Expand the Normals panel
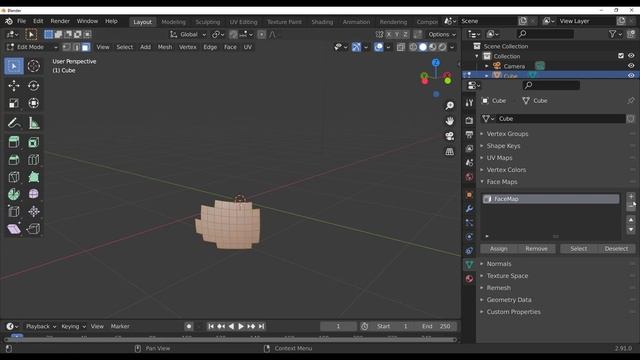The width and height of the screenshot is (640, 360). point(498,264)
